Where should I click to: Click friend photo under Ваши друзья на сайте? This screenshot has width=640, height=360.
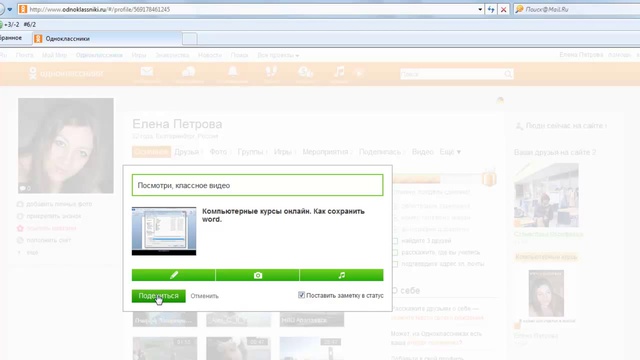tap(546, 195)
